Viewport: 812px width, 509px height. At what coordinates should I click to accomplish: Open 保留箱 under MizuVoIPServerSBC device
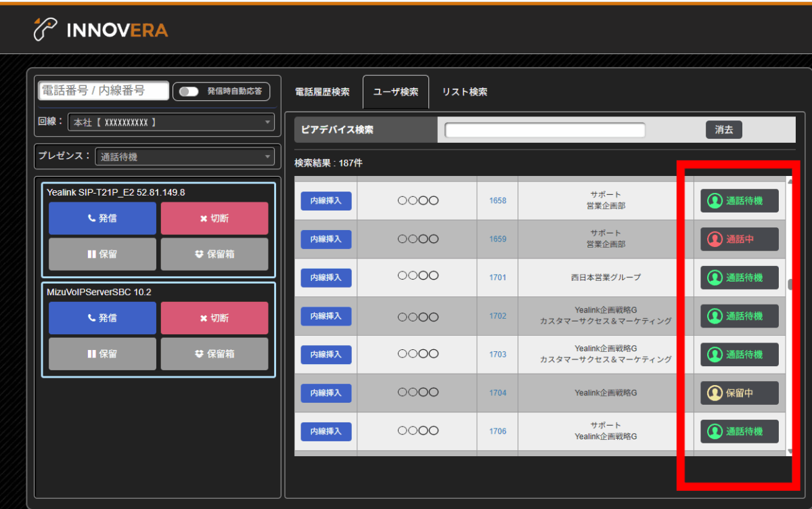coord(215,353)
